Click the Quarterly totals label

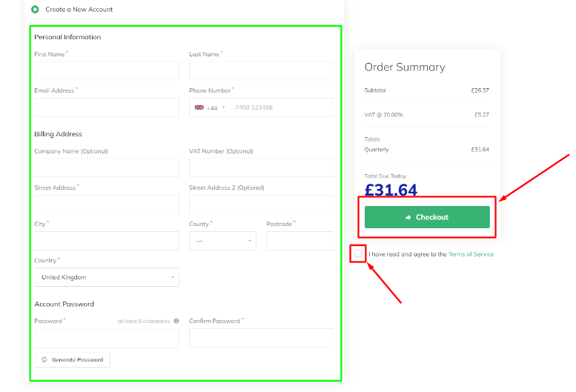point(376,150)
